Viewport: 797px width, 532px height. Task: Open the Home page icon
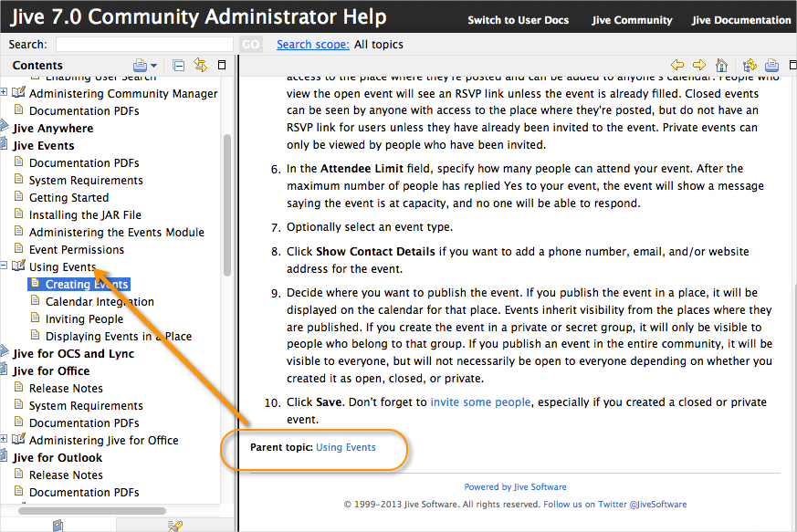pos(721,65)
